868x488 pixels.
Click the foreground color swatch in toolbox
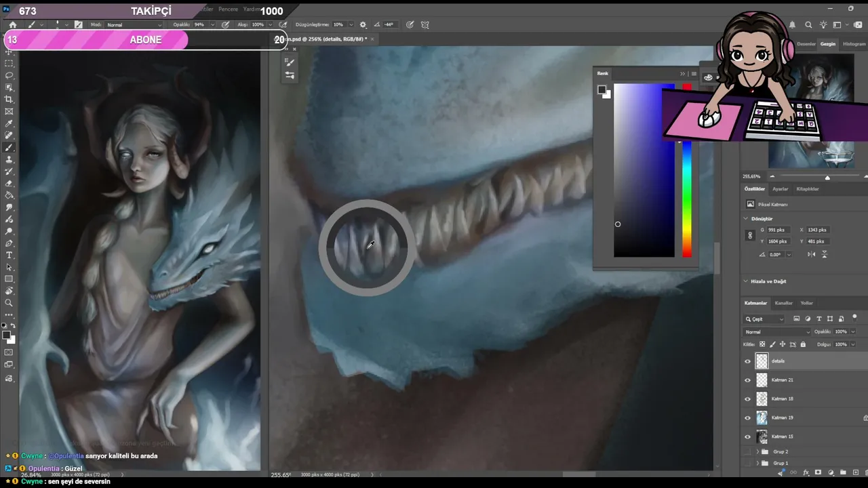coord(7,335)
